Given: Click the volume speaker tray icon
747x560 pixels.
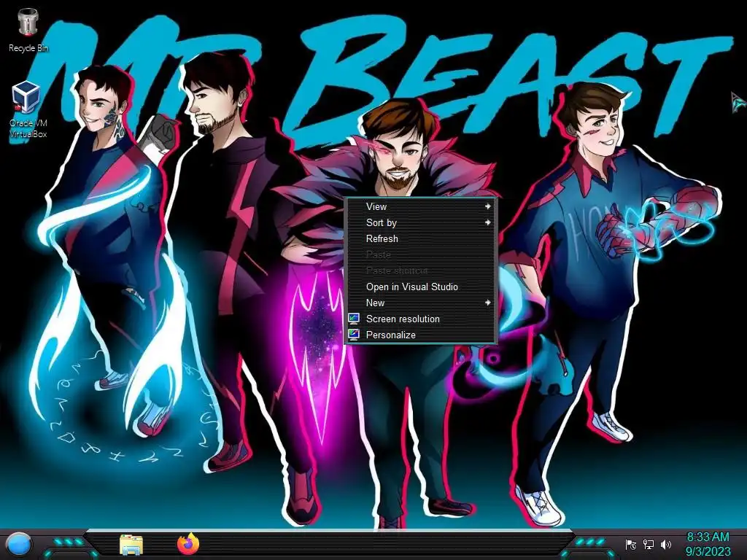Looking at the screenshot, I should tap(665, 544).
